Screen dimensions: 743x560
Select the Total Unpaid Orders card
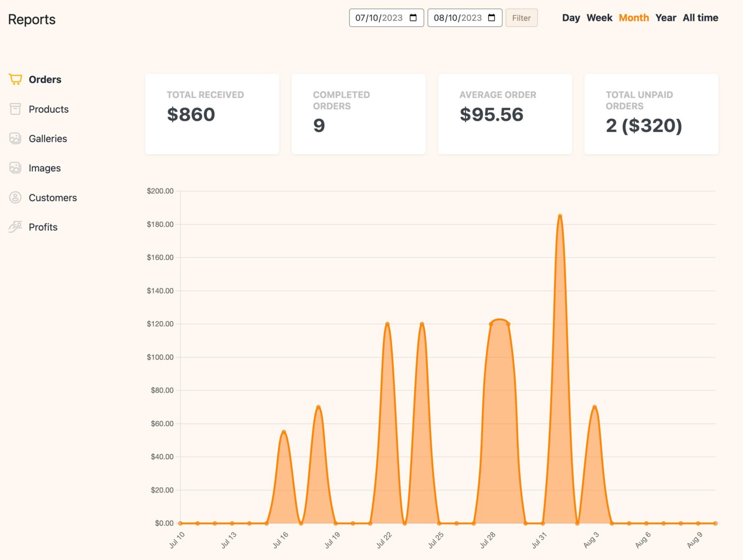652,114
